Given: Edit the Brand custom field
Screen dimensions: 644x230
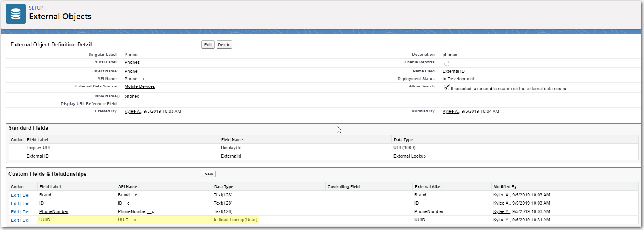Looking at the screenshot, I should tap(15, 195).
